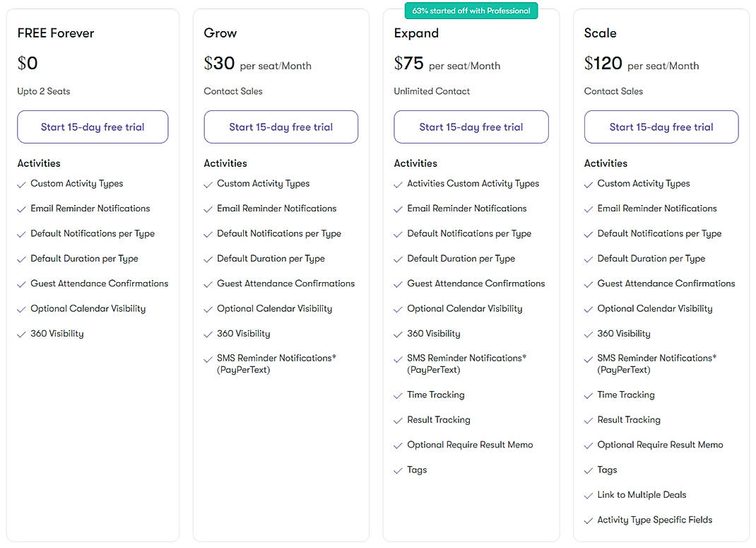This screenshot has height=548, width=756.
Task: Click the checkmark next to 360 Visibility under Grow
Action: point(208,333)
